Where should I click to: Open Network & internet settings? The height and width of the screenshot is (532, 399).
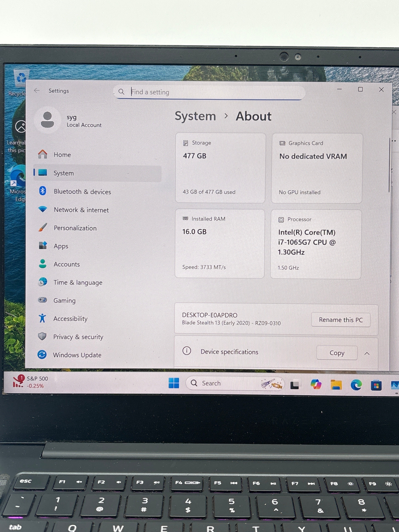[97, 210]
